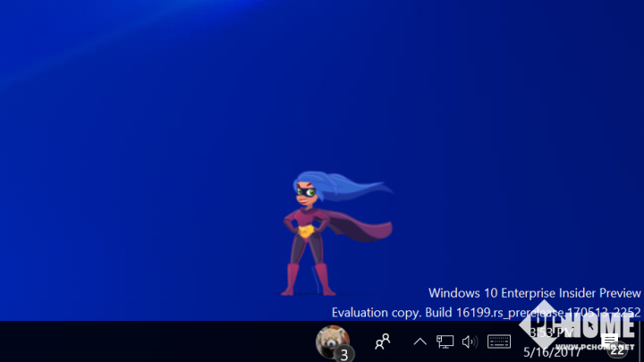Open the touch keyboard from the tray
The image size is (644, 362).
(x=499, y=341)
